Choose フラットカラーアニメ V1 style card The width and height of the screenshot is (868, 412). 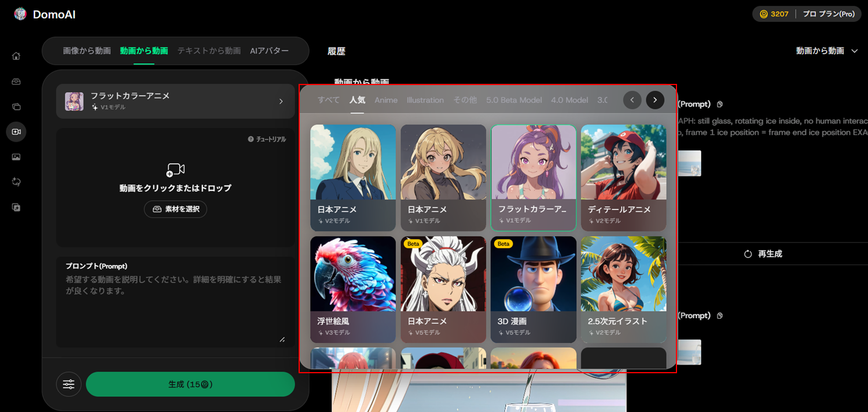pyautogui.click(x=534, y=178)
